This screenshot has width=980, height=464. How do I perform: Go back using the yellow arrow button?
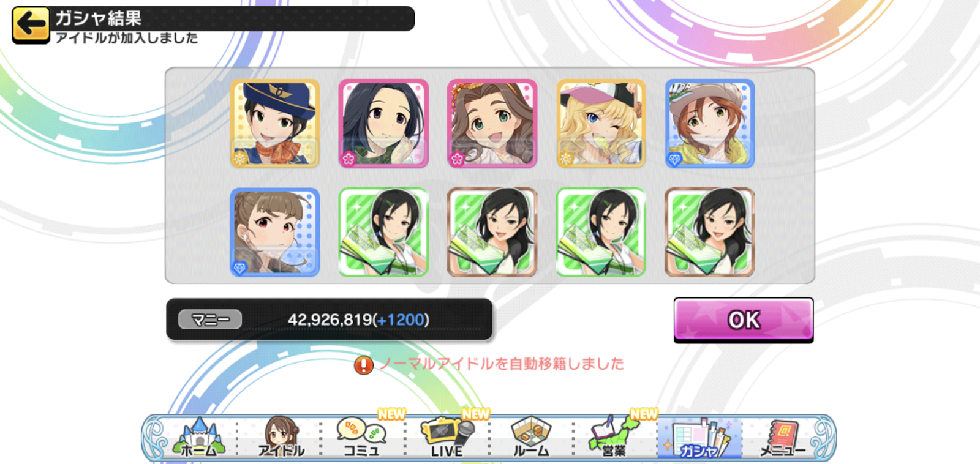coord(31,25)
